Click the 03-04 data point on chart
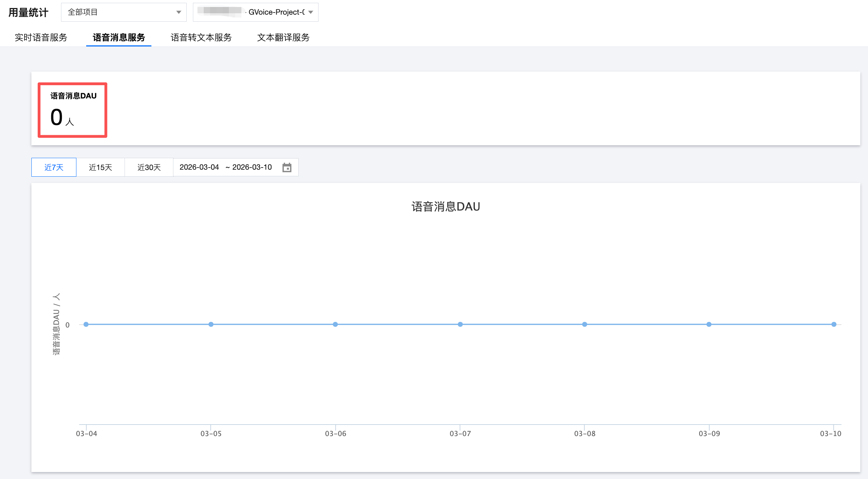 pos(86,324)
